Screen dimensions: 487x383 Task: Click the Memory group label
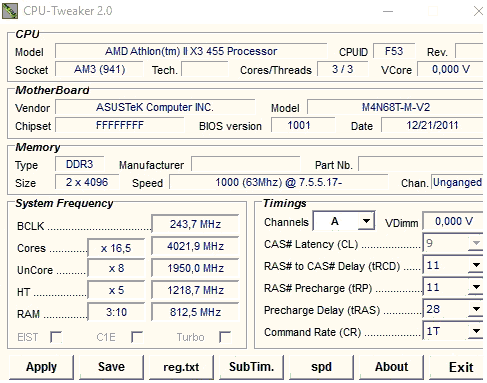(x=38, y=147)
